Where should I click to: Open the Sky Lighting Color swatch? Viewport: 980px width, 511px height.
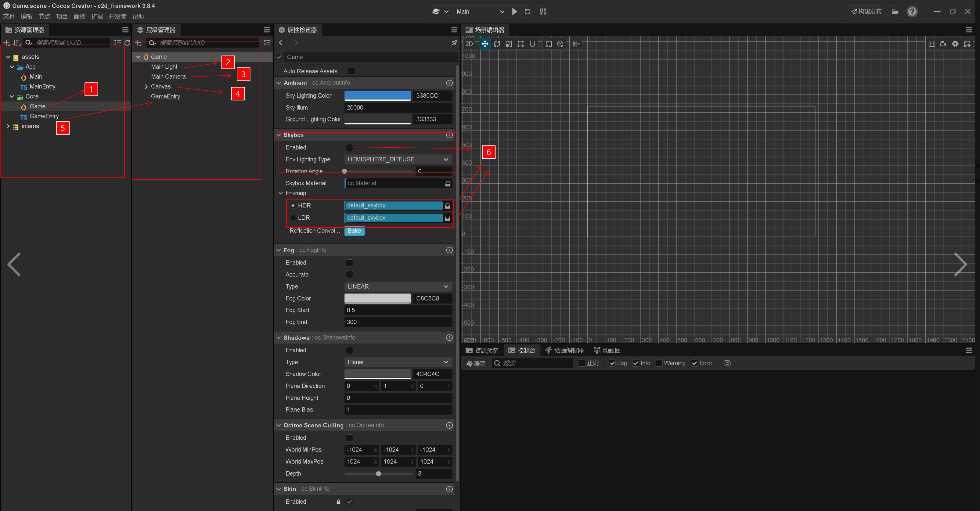click(x=377, y=95)
